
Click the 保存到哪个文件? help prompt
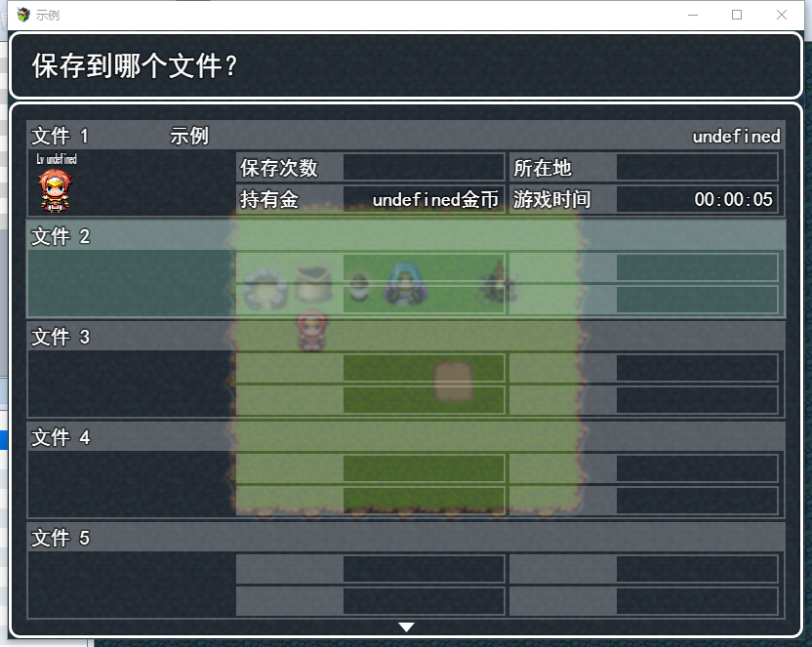coord(135,65)
